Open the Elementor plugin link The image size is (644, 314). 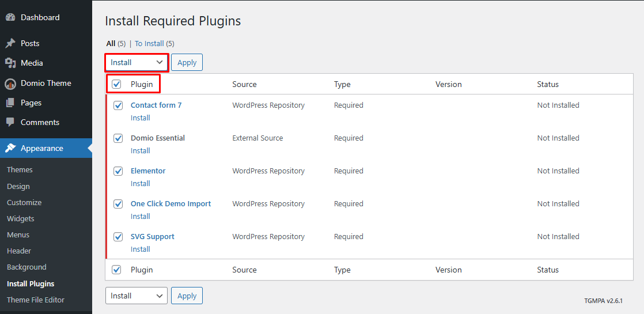coord(148,171)
